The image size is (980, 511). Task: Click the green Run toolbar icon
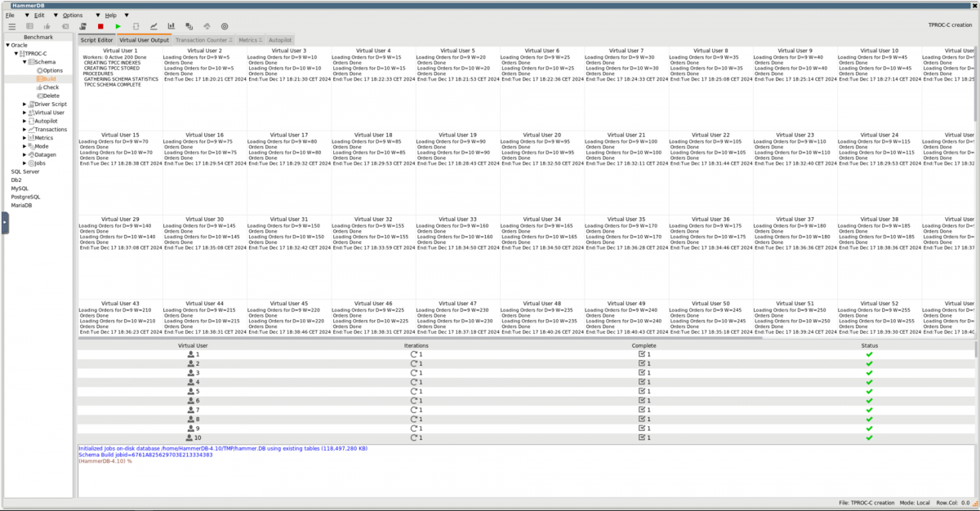point(118,25)
